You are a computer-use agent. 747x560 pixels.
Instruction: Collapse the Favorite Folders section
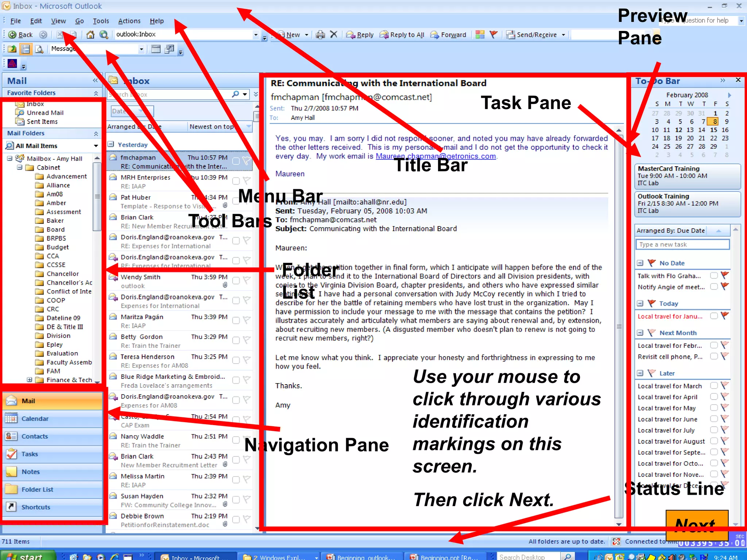point(96,93)
